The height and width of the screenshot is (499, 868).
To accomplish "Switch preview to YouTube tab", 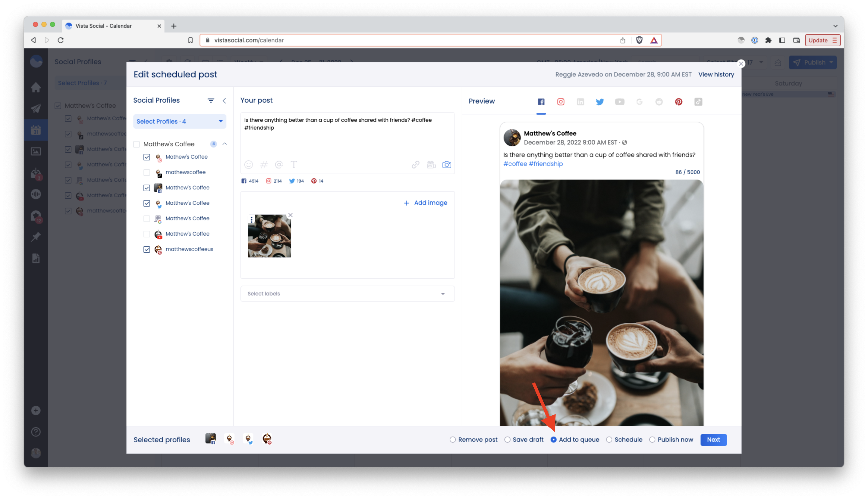I will tap(620, 102).
